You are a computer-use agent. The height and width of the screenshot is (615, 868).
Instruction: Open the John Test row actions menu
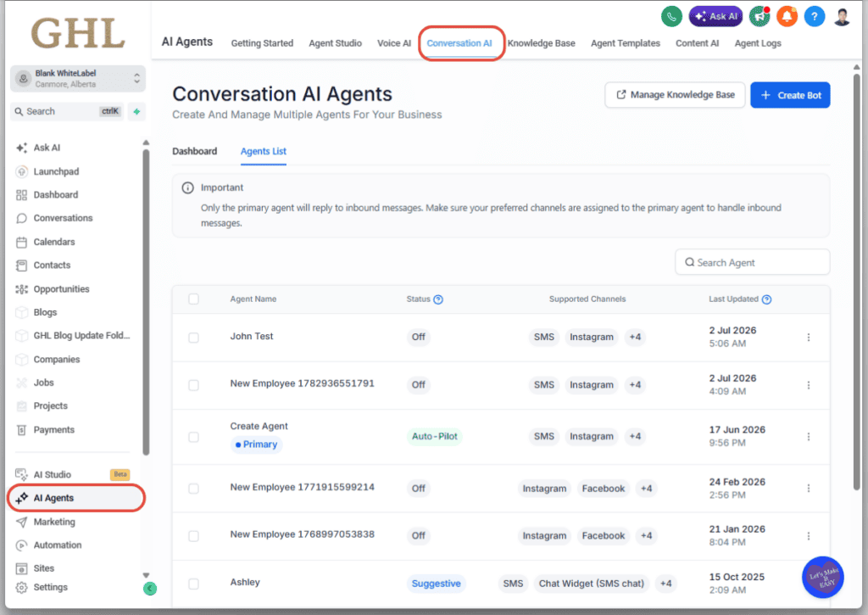808,338
